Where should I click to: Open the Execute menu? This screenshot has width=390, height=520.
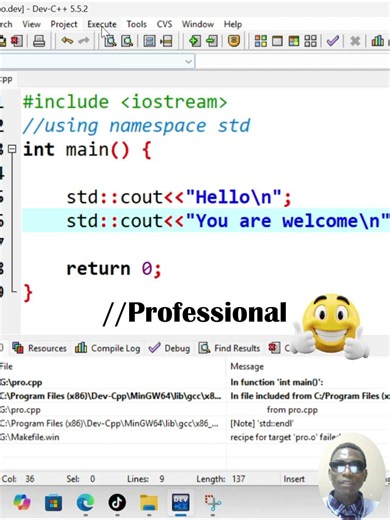pyautogui.click(x=102, y=24)
